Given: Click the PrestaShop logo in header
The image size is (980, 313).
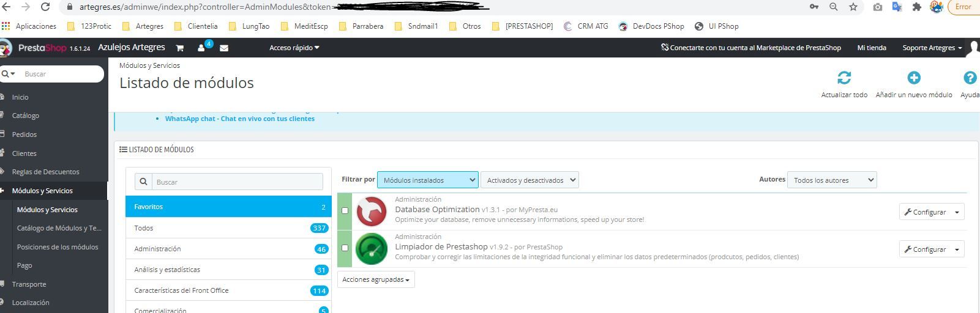Looking at the screenshot, I should 42,48.
